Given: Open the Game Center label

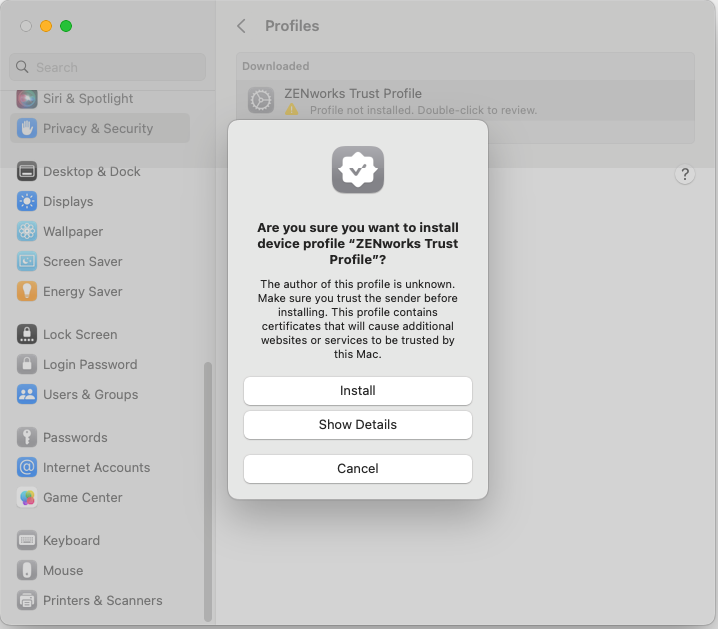Looking at the screenshot, I should [83, 498].
